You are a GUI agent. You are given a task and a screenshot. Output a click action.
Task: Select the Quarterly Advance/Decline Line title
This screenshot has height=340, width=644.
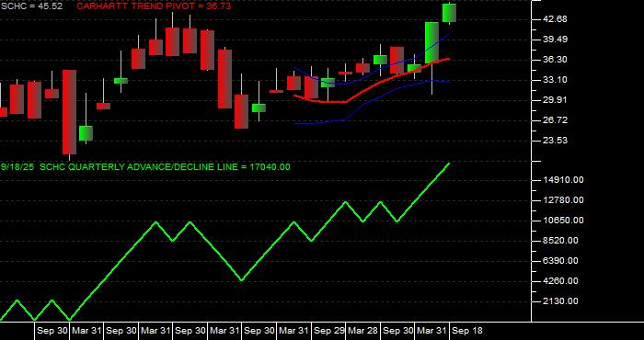[x=145, y=167]
